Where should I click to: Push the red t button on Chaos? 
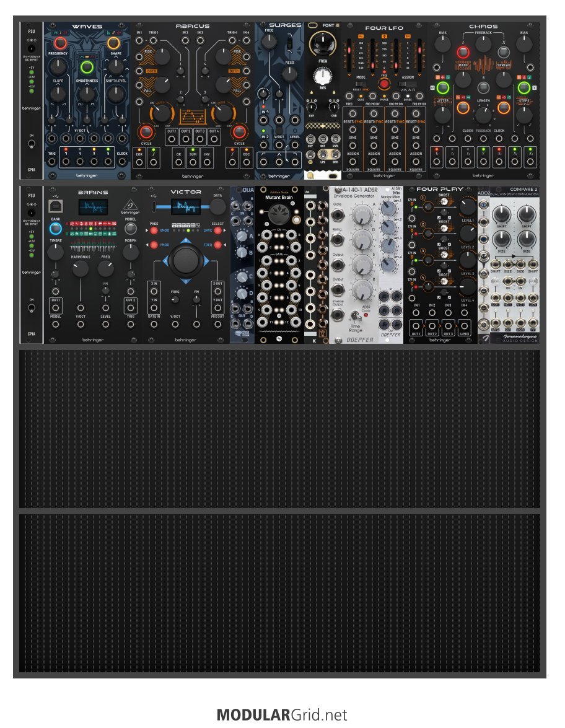[x=463, y=53]
